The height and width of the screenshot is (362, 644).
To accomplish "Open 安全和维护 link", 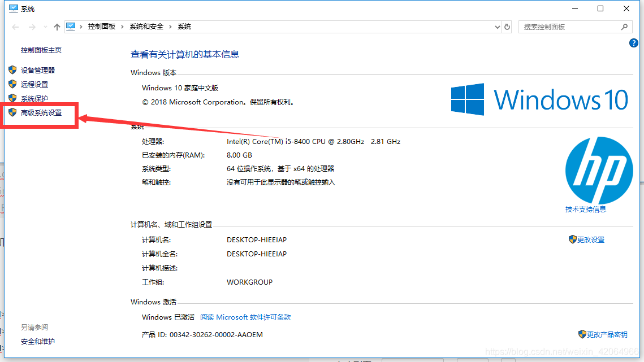I will (x=38, y=342).
